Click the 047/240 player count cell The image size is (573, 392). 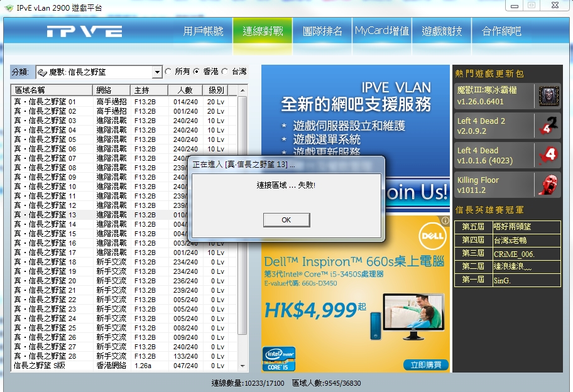pyautogui.click(x=185, y=366)
